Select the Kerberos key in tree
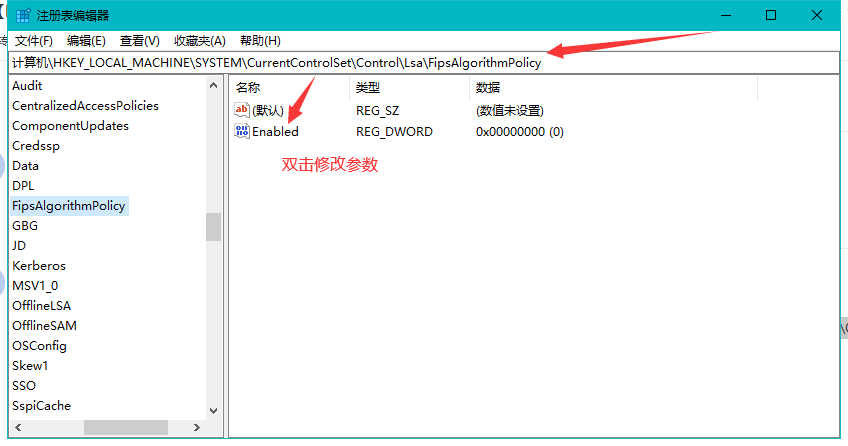 point(39,266)
